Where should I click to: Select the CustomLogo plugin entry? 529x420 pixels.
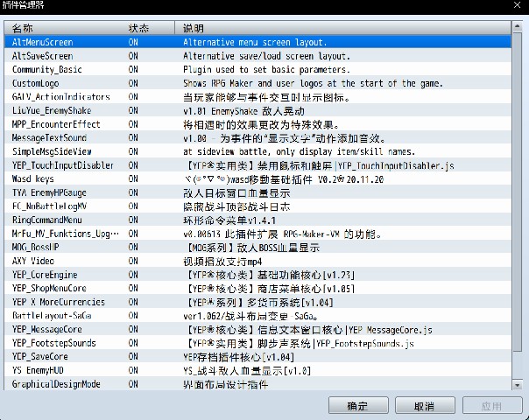257,83
